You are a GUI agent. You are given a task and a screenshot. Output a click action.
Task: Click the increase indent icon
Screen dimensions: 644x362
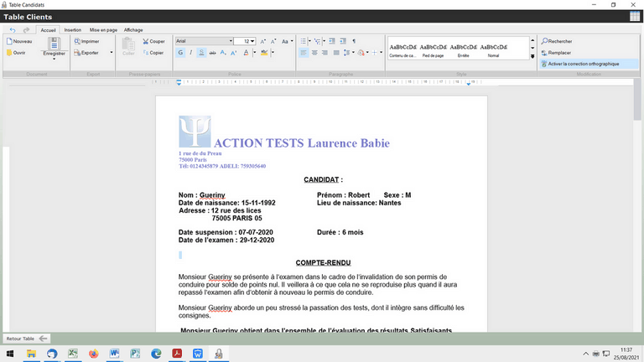point(343,41)
